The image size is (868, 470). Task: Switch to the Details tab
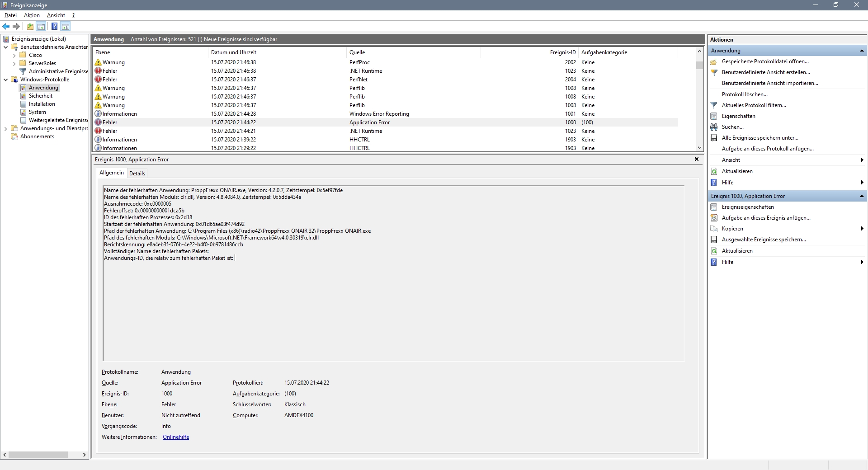137,174
